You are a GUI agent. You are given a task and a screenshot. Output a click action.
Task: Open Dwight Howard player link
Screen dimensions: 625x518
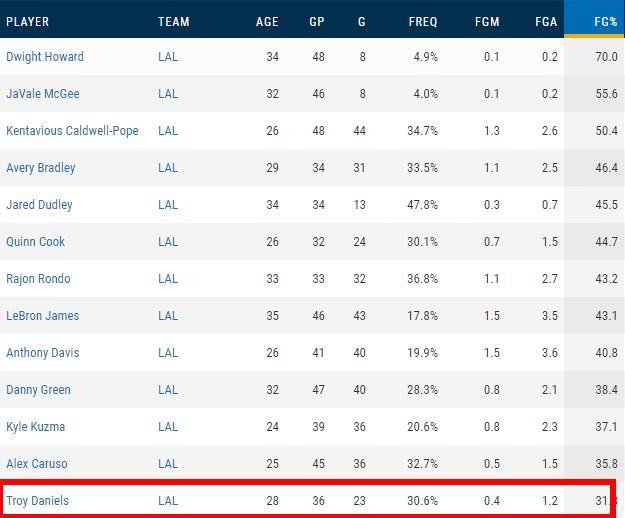tap(45, 57)
